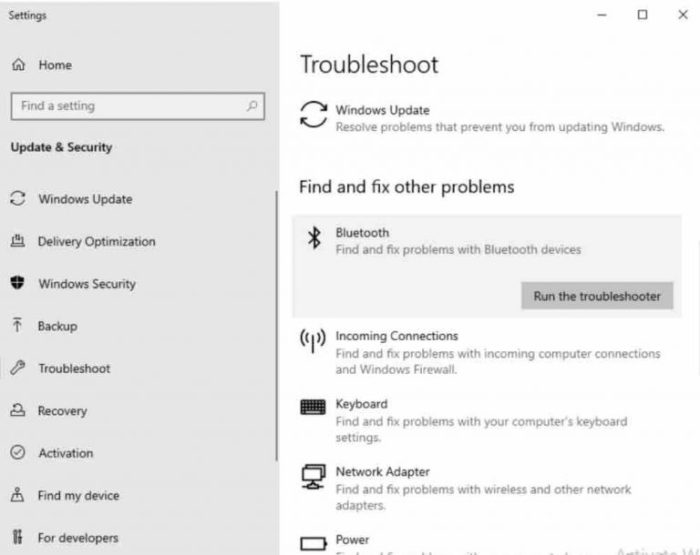Click the Windows Update sync icon in sidebar

click(17, 199)
